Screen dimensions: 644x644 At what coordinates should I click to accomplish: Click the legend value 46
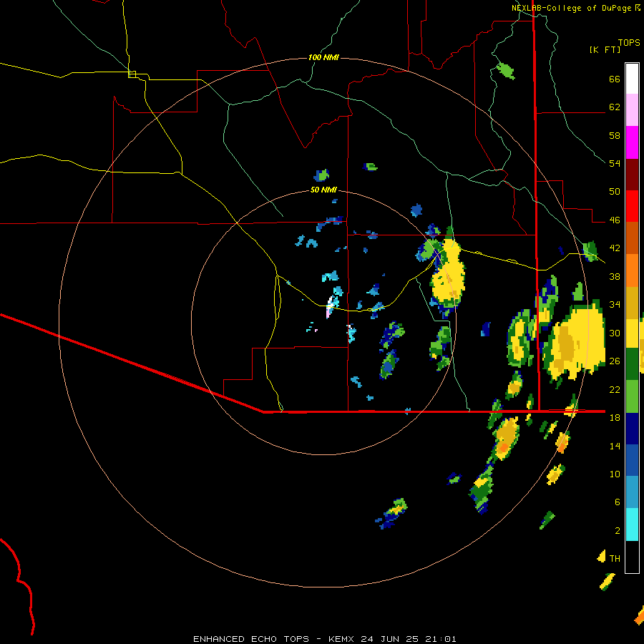(x=615, y=220)
